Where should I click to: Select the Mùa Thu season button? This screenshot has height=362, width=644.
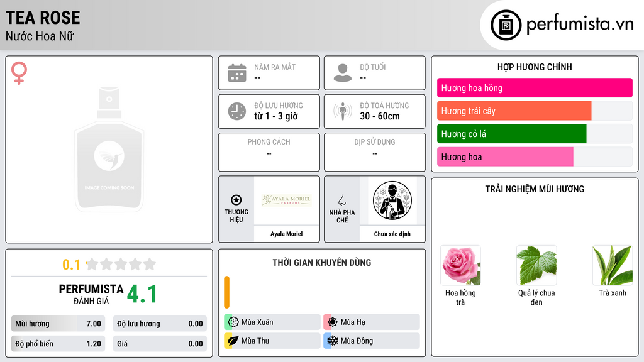[272, 341]
